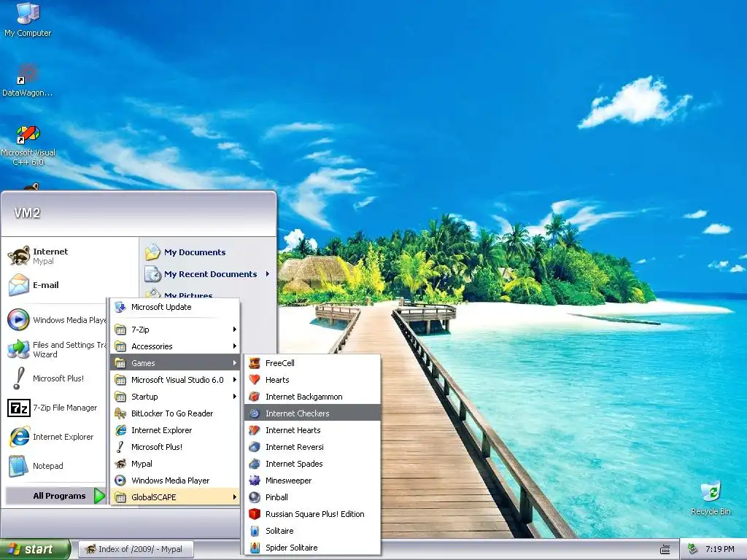Image resolution: width=747 pixels, height=560 pixels.
Task: Open Microsoft Update icon in All Programs
Action: coord(120,307)
